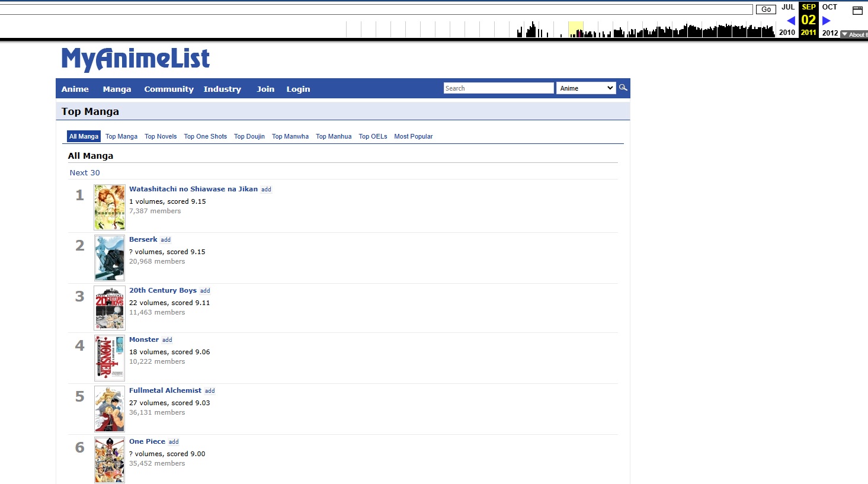Switch to the Top Manwha tab
The width and height of the screenshot is (868, 484).
tap(290, 136)
